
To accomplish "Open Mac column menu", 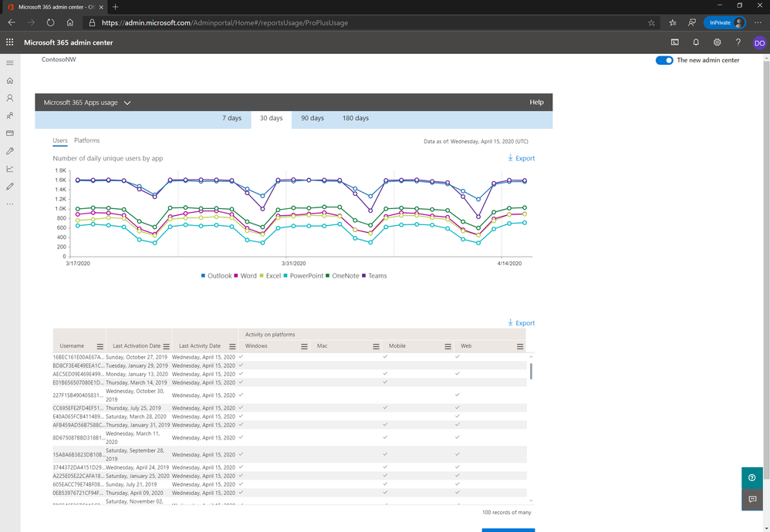I will click(376, 346).
